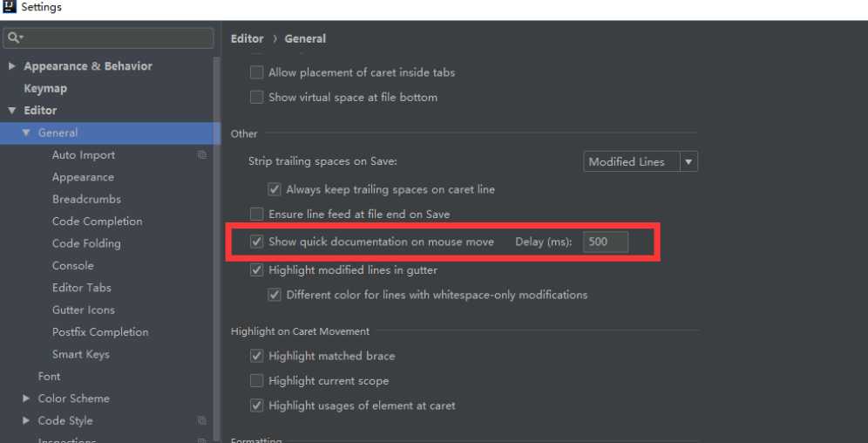Click the settings search field
The width and height of the screenshot is (868, 443).
tap(108, 38)
